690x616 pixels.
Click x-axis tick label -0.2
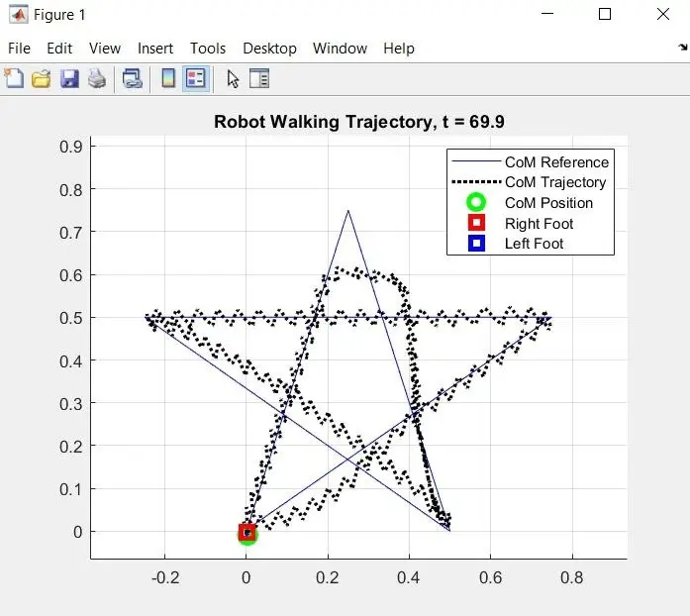click(x=165, y=577)
